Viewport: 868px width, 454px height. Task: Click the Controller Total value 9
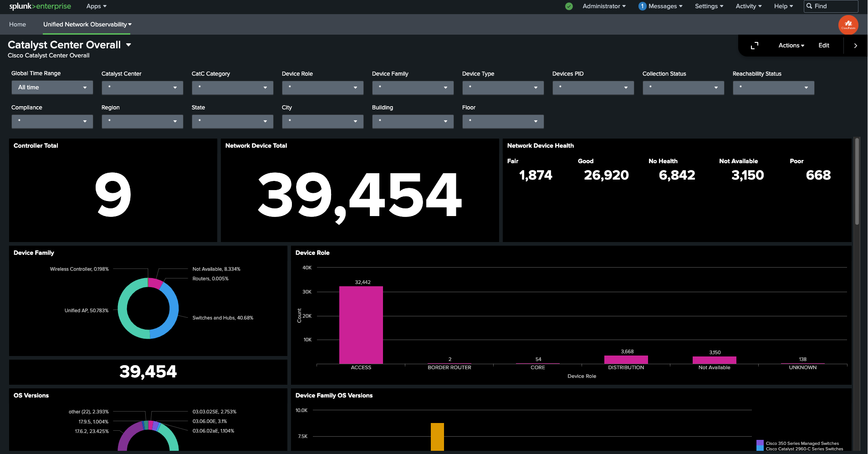113,195
